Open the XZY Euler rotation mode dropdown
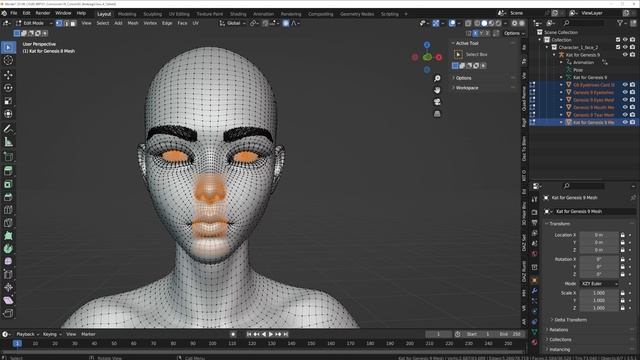 click(599, 284)
